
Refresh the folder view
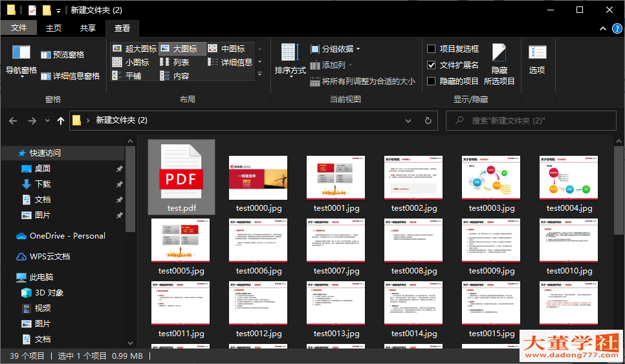click(428, 121)
